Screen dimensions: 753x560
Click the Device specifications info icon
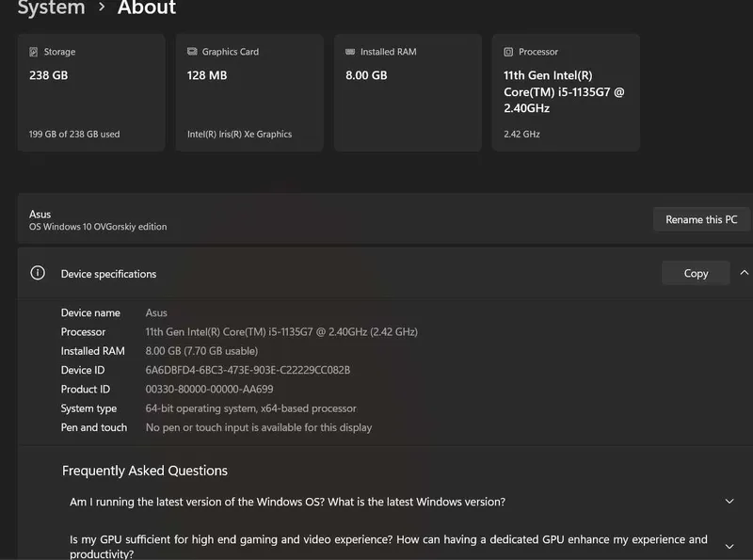pos(38,273)
